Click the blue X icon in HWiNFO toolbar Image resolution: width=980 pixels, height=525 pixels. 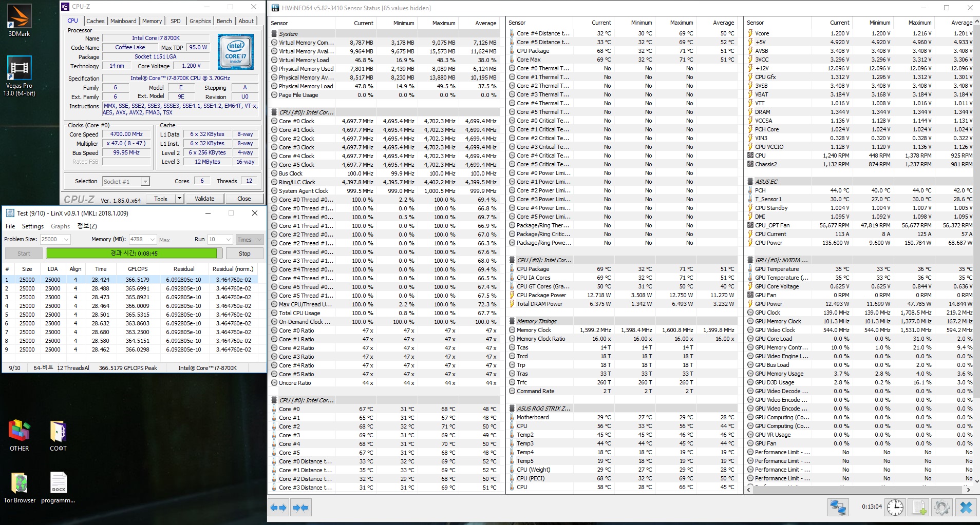966,508
